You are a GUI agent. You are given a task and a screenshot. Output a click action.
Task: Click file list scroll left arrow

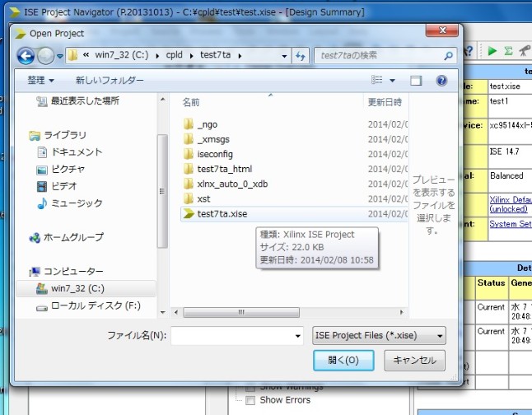176,313
